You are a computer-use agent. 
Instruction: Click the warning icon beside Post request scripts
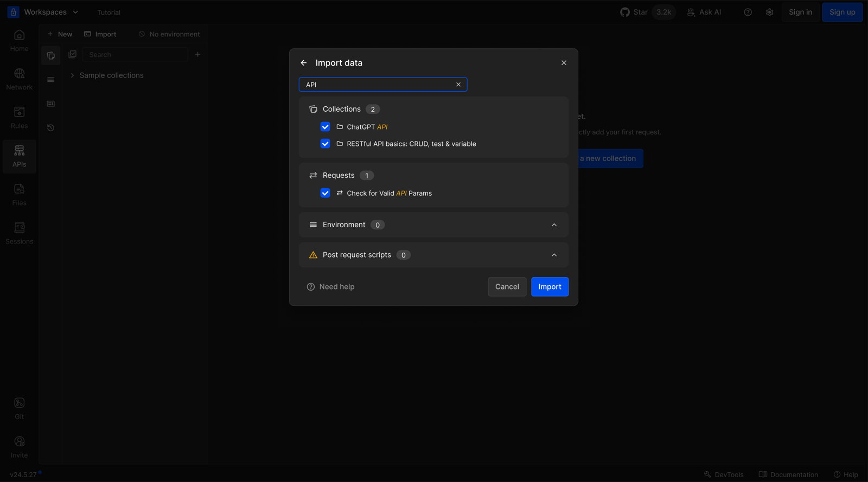pos(313,255)
